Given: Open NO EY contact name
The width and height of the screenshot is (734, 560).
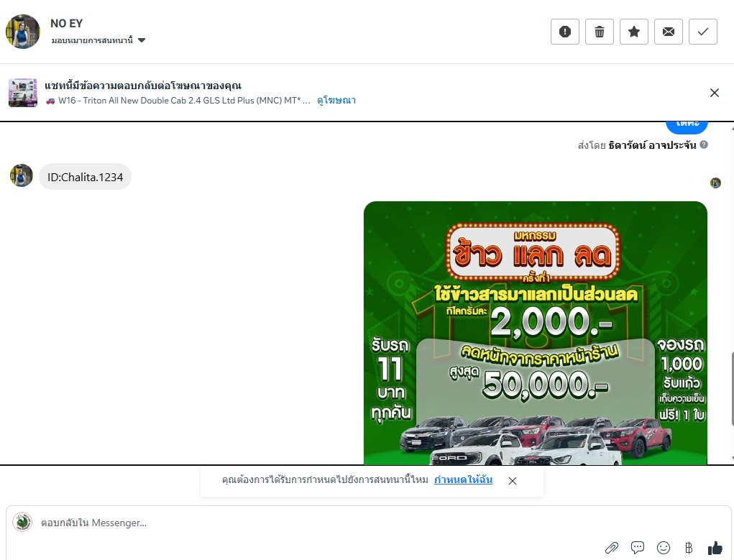Looking at the screenshot, I should (66, 24).
